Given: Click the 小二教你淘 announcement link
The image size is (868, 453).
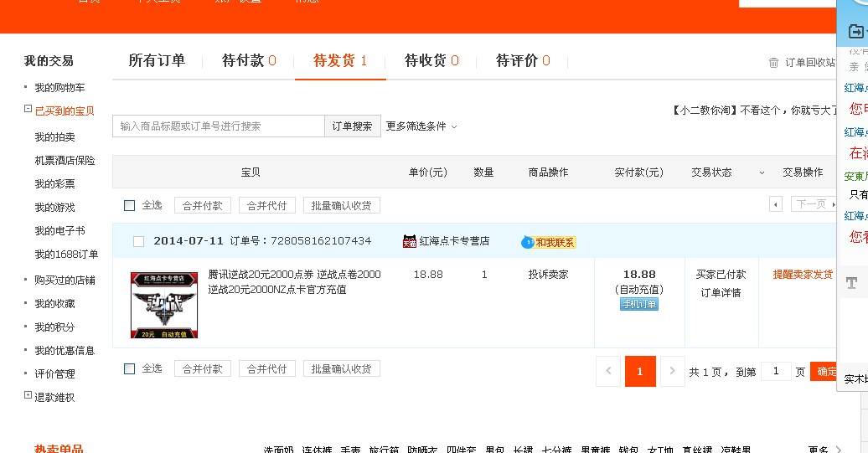Looking at the screenshot, I should pyautogui.click(x=754, y=111).
